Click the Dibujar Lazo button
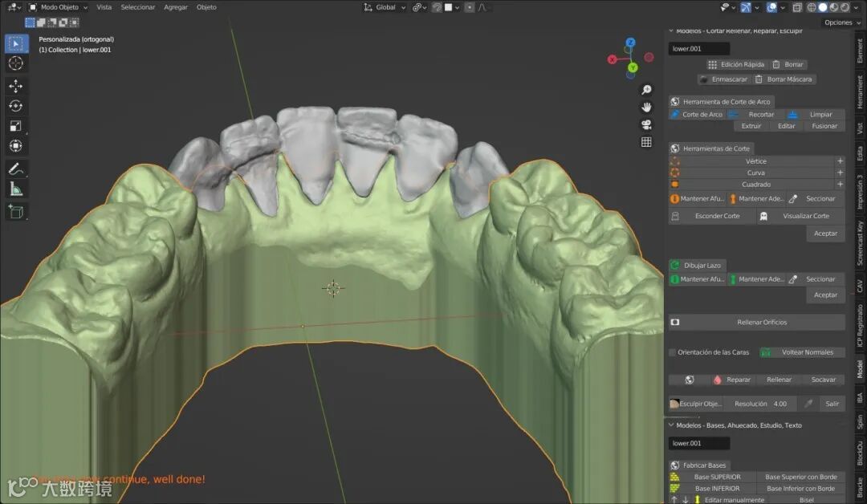This screenshot has width=867, height=504. coord(698,266)
